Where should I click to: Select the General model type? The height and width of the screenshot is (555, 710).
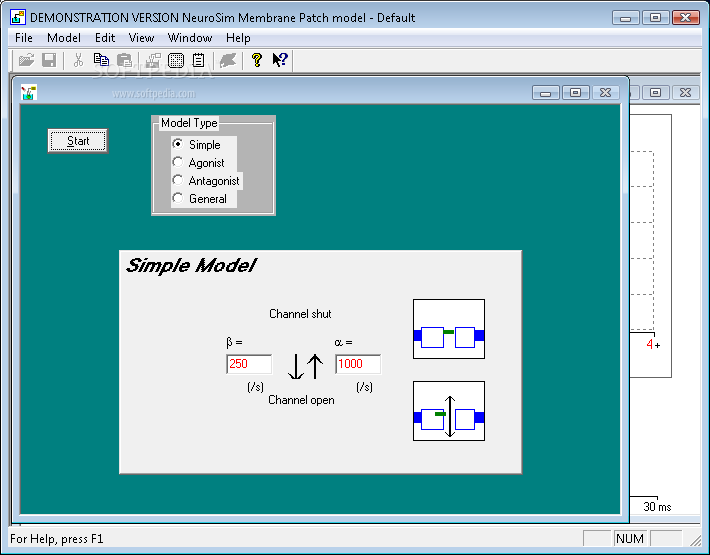[x=200, y=199]
